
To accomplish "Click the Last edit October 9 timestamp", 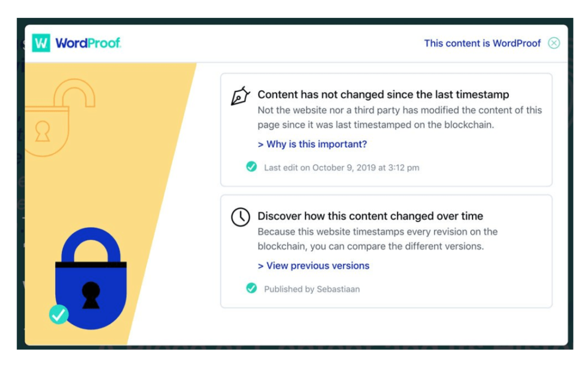I will point(341,168).
